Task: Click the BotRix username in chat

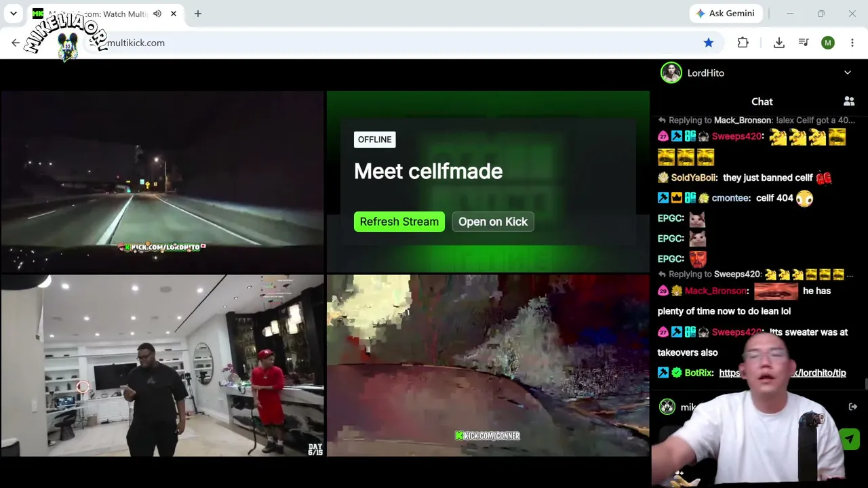Action: pyautogui.click(x=699, y=373)
